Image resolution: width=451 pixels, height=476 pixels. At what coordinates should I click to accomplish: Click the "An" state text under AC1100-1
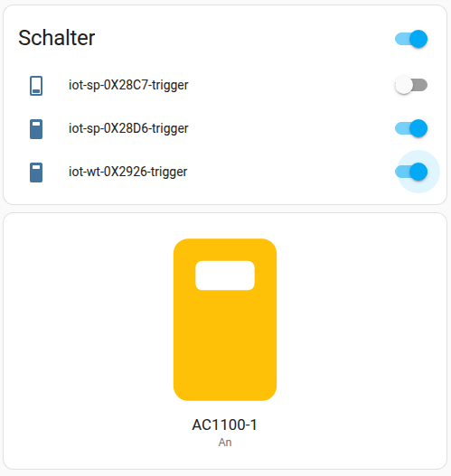[225, 443]
